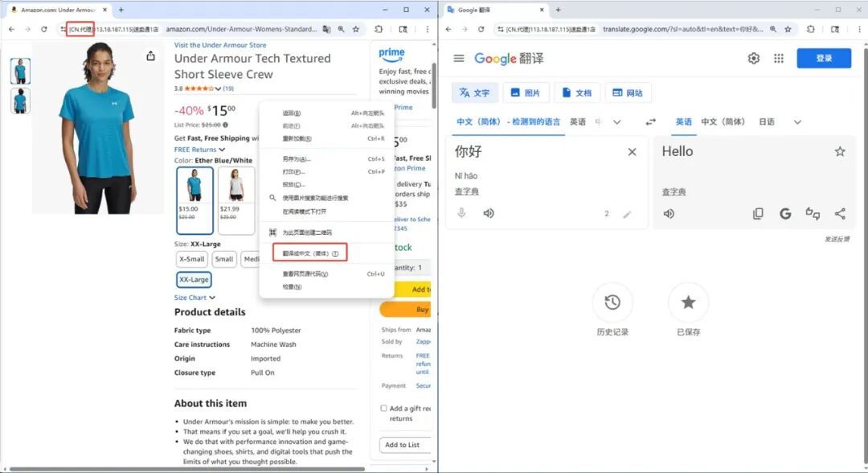Click the Amazon page horizontal scrollbar

187,469
